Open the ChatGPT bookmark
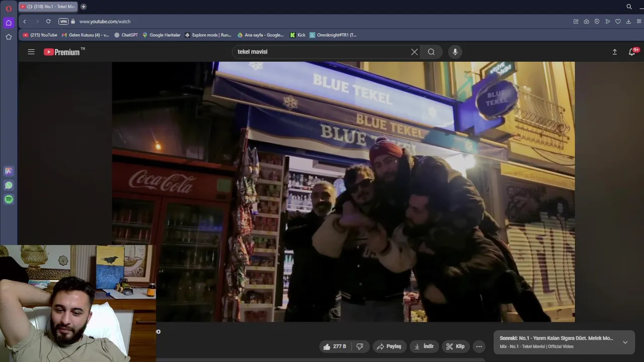The width and height of the screenshot is (644, 362). click(x=126, y=35)
